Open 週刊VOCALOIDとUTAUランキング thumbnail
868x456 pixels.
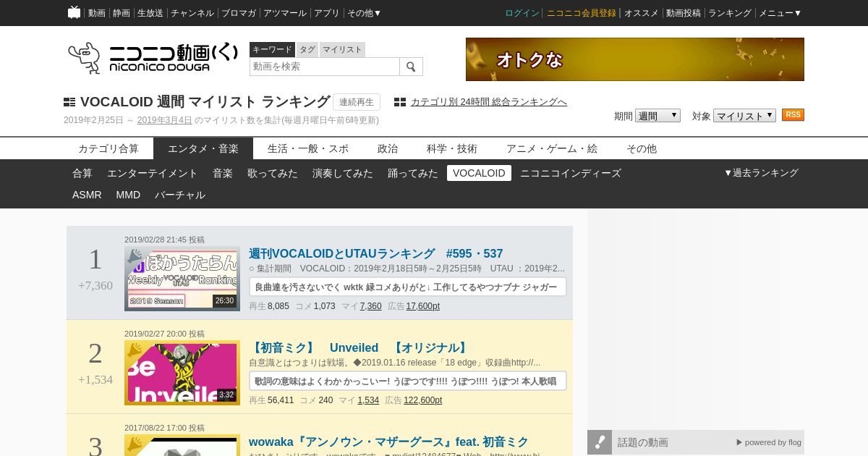182,279
